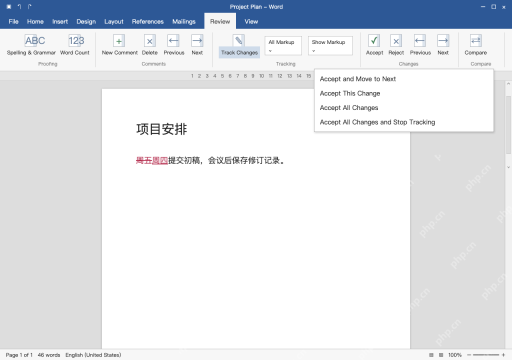The image size is (512, 360).
Task: Open Spelling & Grammar check
Action: coord(31,45)
